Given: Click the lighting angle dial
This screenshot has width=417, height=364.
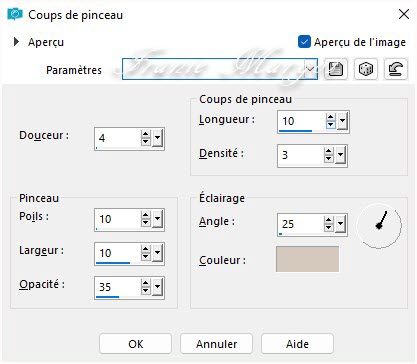Looking at the screenshot, I should pyautogui.click(x=379, y=226).
